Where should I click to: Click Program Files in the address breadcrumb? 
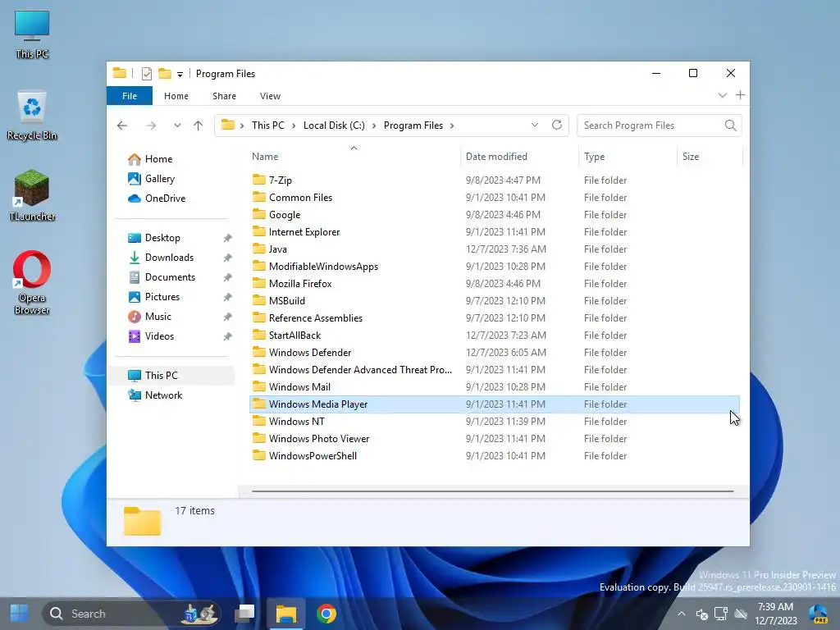pyautogui.click(x=413, y=126)
